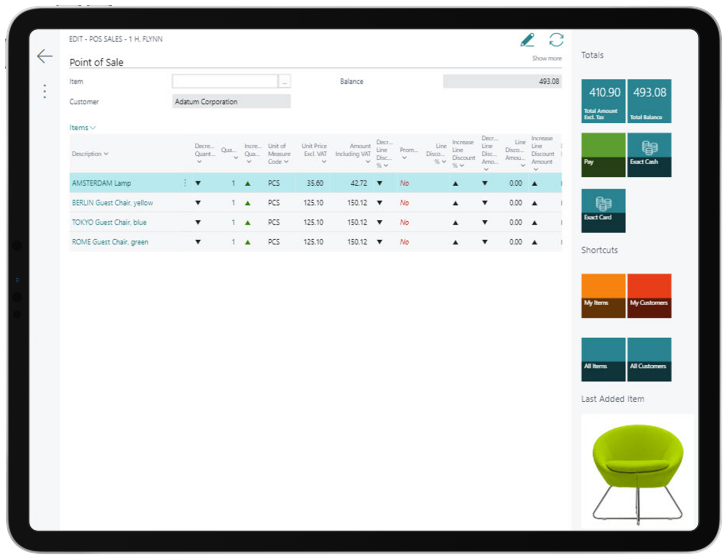728x560 pixels.
Task: Increase quantity for ROME Guest Chair
Action: coord(247,242)
